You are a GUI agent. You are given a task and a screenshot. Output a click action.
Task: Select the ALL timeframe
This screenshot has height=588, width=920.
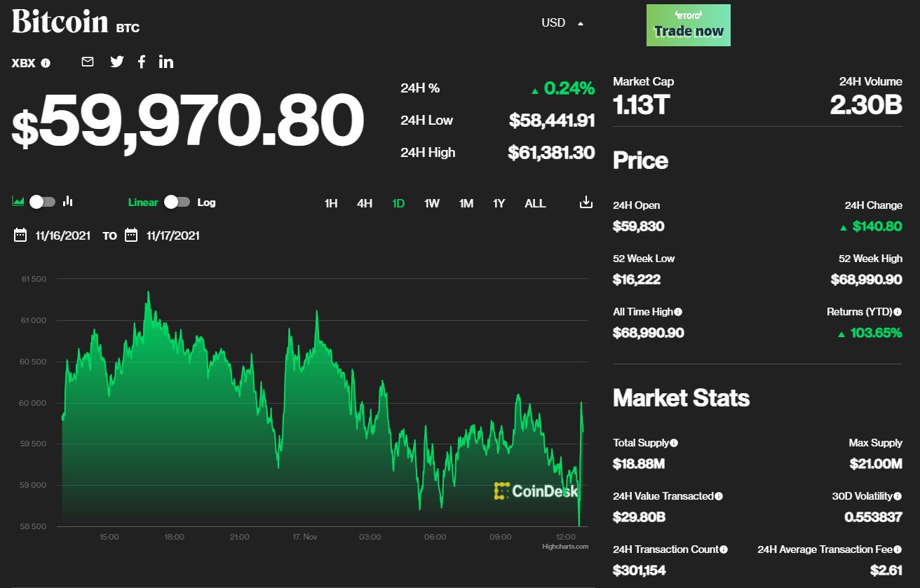(535, 203)
